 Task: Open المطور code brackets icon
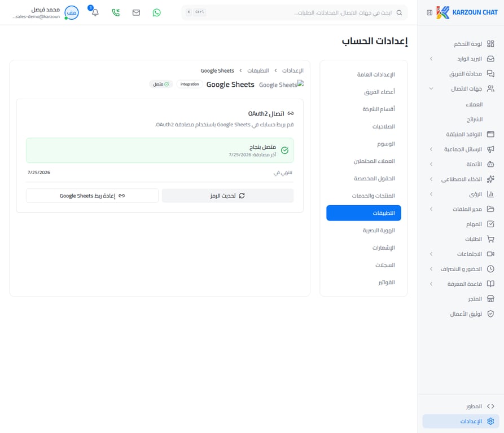(x=490, y=407)
